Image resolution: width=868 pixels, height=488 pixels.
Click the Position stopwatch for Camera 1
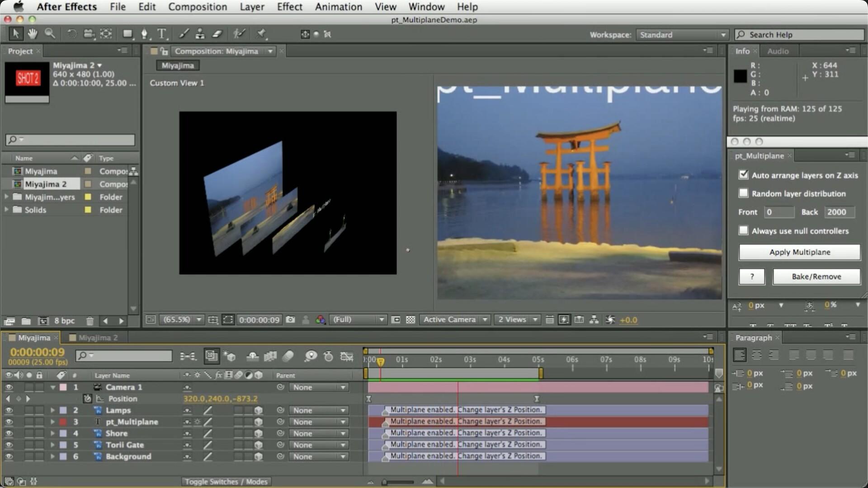point(87,399)
